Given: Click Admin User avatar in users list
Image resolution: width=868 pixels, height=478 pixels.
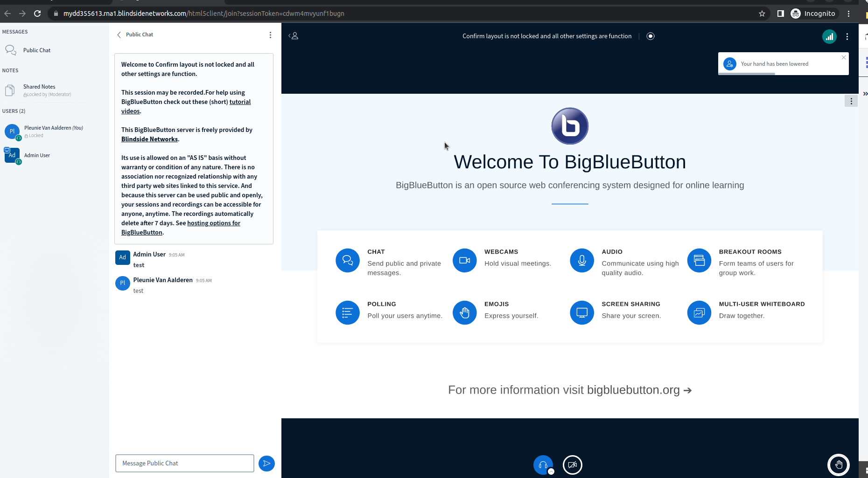Looking at the screenshot, I should 12,155.
